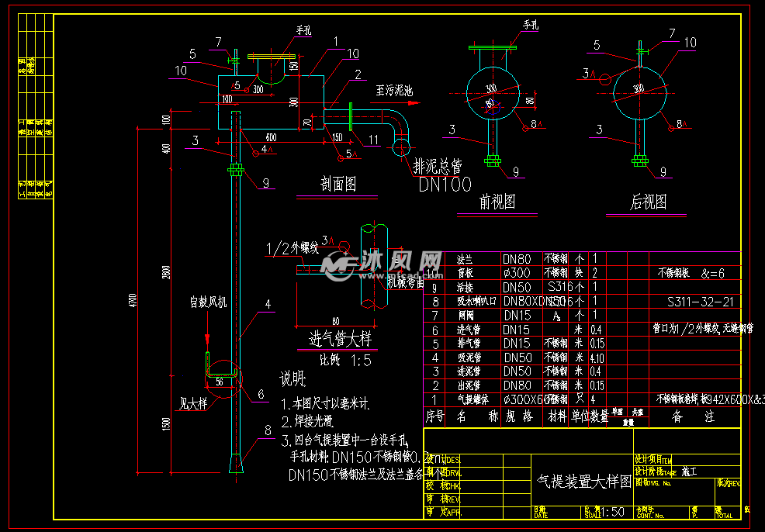
Task: Click remark 'S311-32-21' in the table
Action: click(700, 302)
